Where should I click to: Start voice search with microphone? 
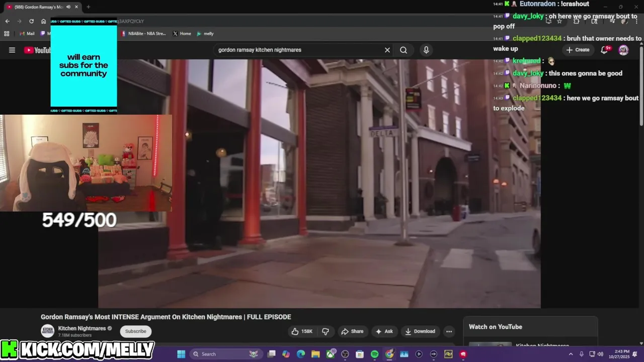pyautogui.click(x=426, y=50)
